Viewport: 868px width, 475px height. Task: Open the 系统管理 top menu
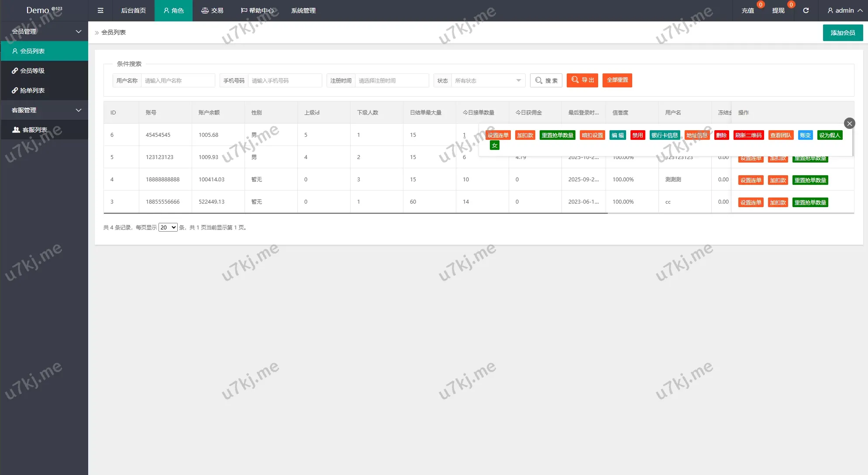(x=303, y=10)
